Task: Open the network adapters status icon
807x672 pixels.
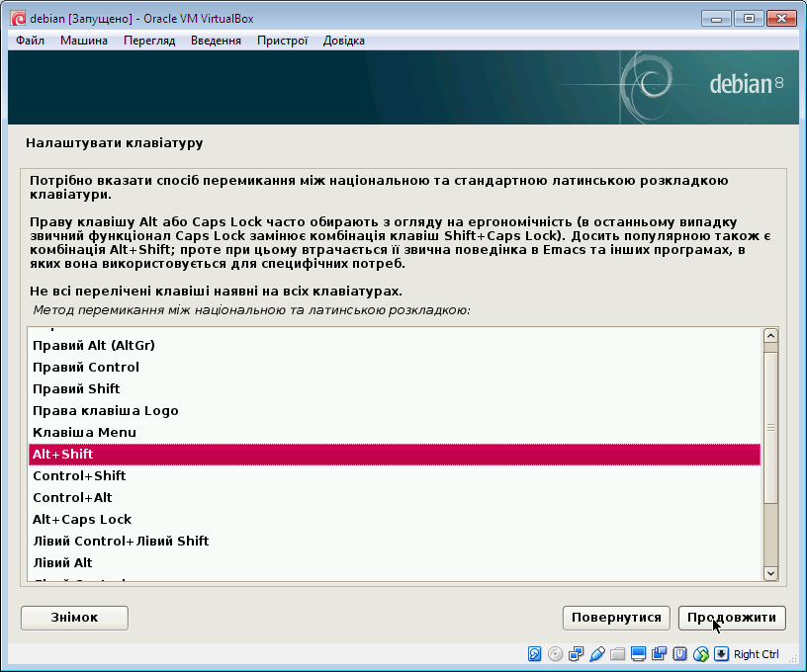Action: [x=577, y=654]
